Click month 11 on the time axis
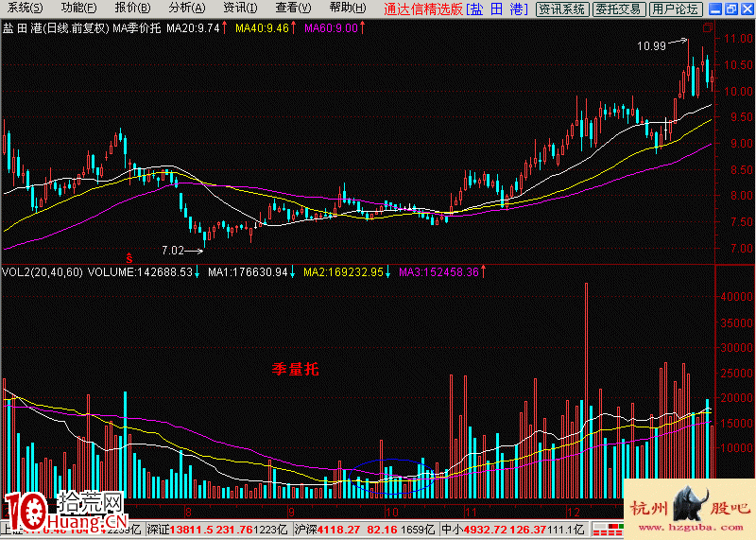The image size is (756, 540). click(470, 513)
